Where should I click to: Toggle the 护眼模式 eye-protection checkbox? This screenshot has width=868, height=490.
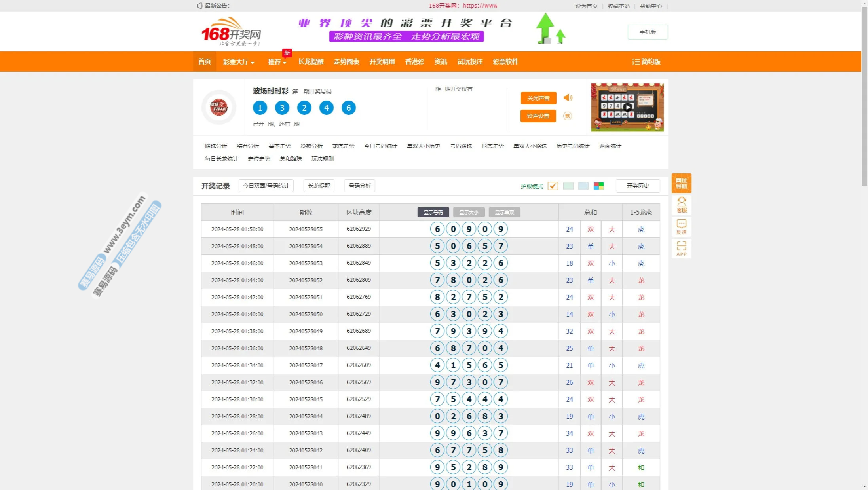pos(553,186)
